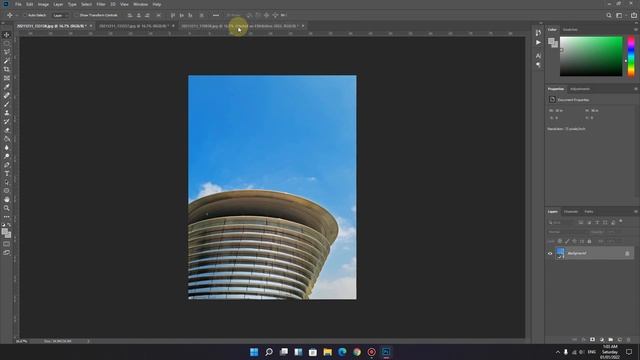Click the search magnifier in options bar
This screenshot has width=640, height=360.
pos(609,15)
